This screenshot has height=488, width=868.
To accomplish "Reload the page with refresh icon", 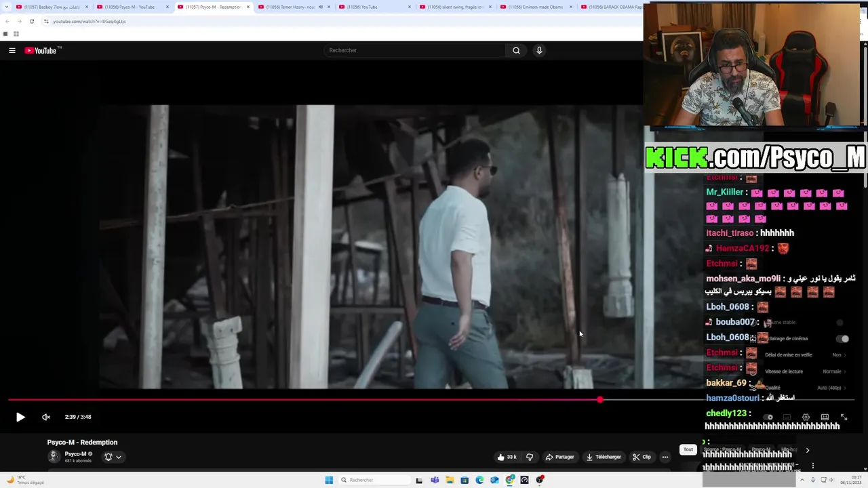I will click(31, 21).
